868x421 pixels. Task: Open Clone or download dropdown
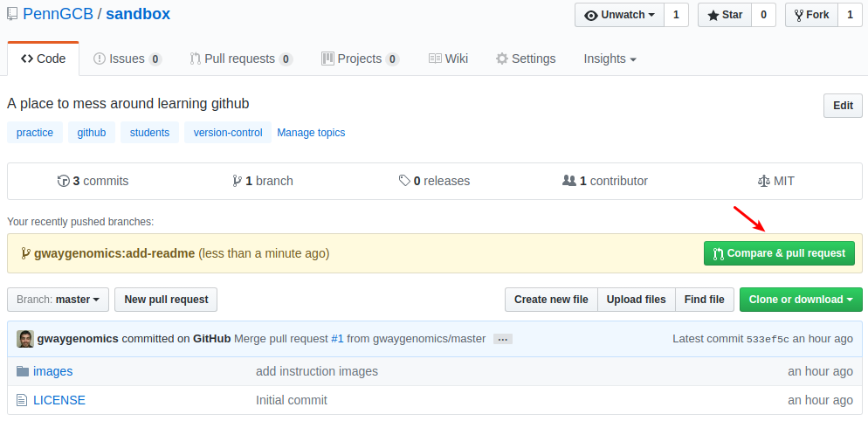[x=801, y=299]
